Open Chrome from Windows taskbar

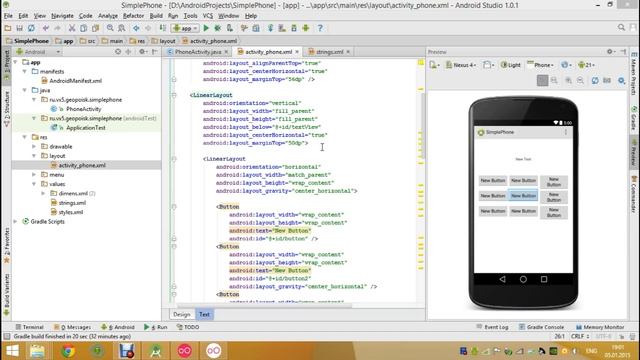[x=68, y=351]
